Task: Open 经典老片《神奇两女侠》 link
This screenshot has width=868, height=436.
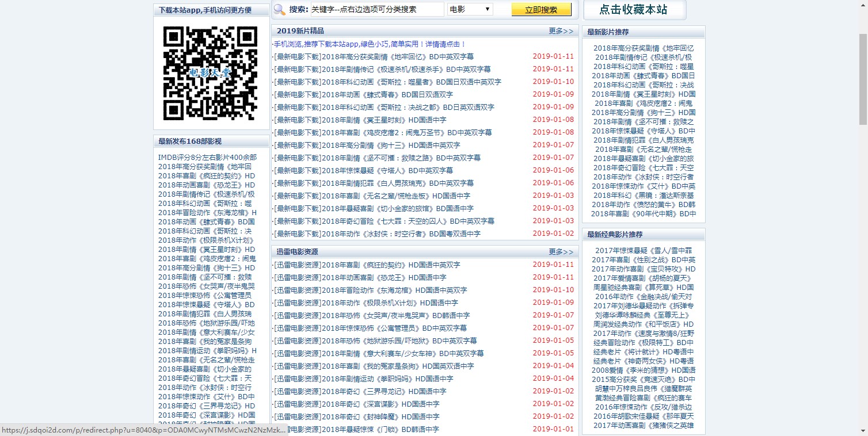Action: click(x=644, y=361)
